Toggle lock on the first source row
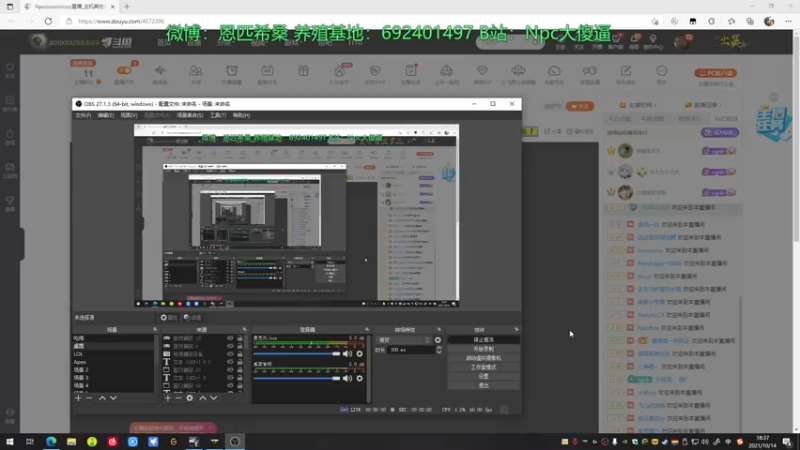 point(240,338)
